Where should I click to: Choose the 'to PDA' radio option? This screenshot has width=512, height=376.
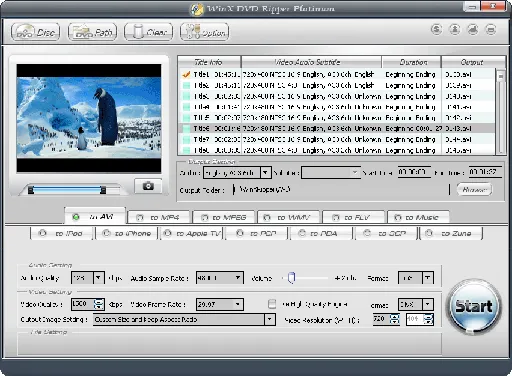click(x=321, y=233)
